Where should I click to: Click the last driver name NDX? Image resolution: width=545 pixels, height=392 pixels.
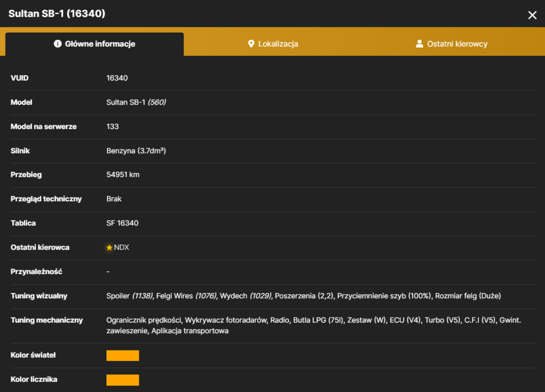122,247
